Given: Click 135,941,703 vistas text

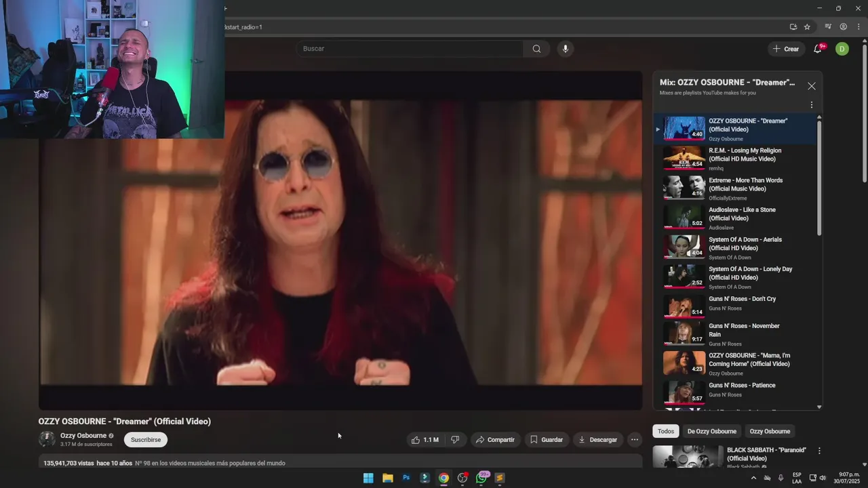Looking at the screenshot, I should [x=69, y=464].
